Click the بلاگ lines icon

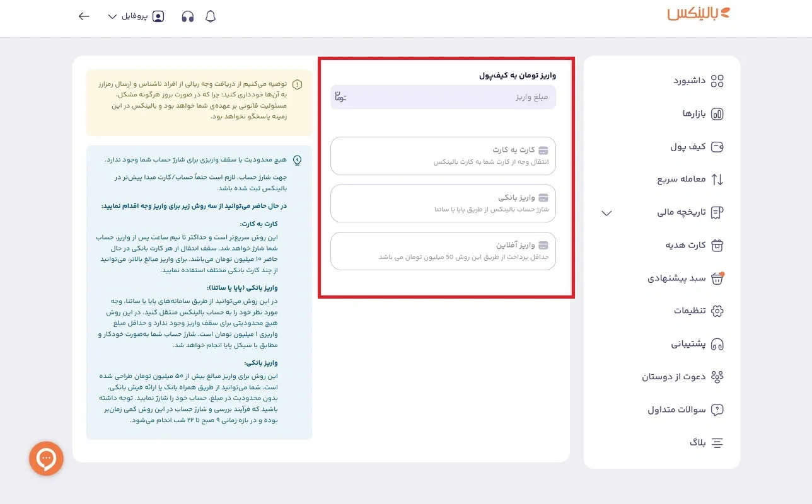(x=717, y=443)
